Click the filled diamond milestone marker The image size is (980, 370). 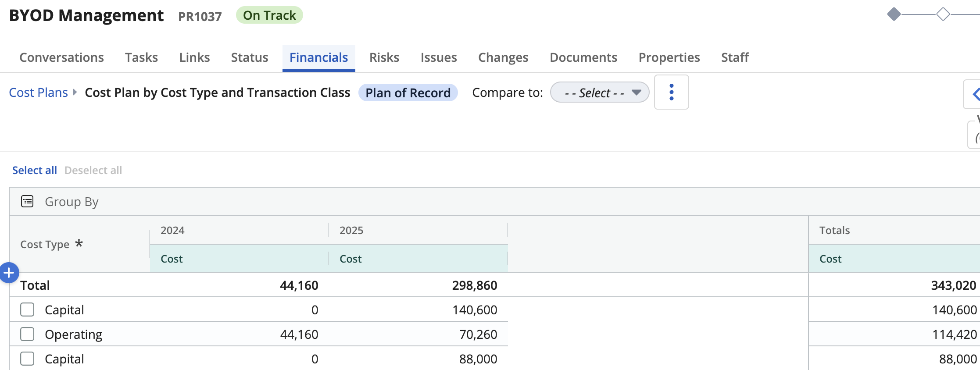894,14
